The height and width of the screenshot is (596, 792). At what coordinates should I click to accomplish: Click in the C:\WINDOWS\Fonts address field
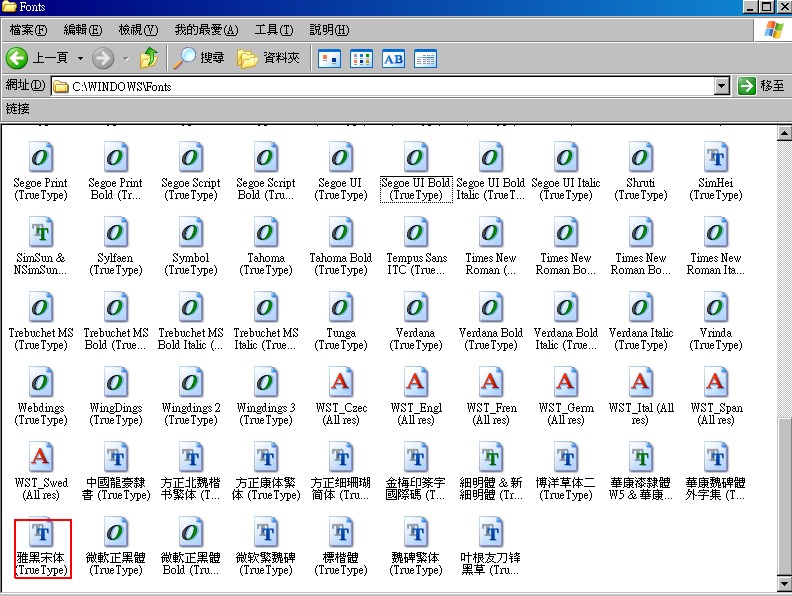click(x=384, y=86)
